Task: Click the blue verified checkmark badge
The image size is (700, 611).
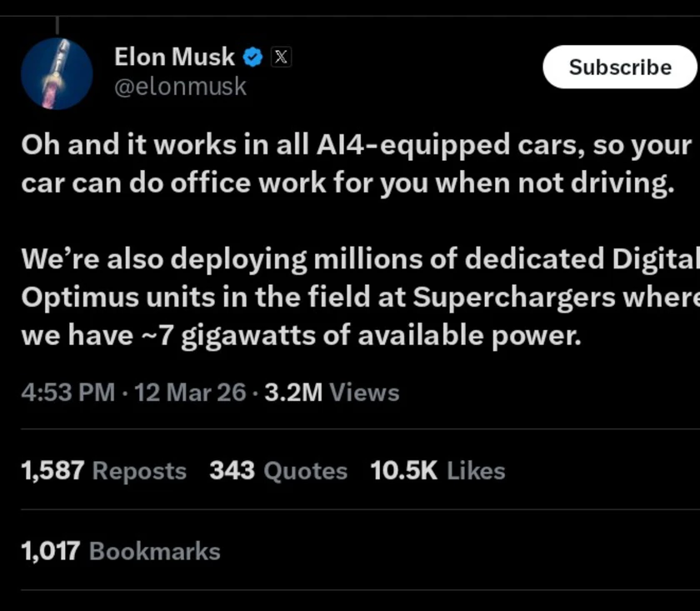Action: (x=253, y=58)
